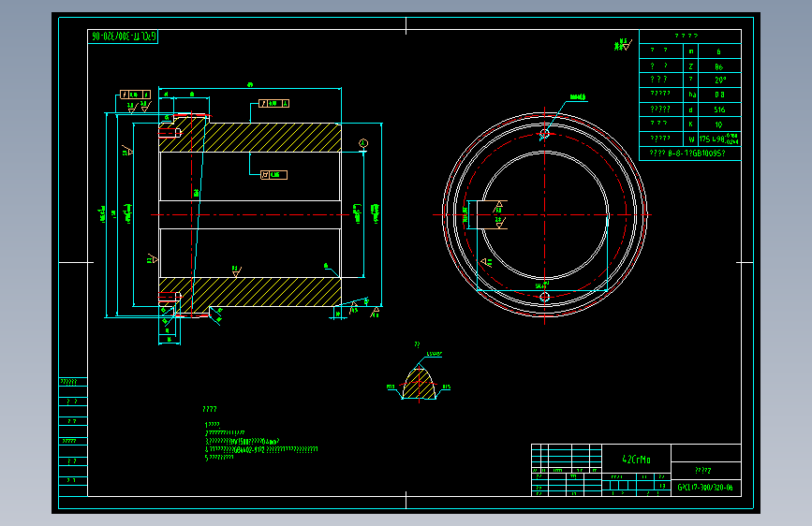Select the 'Z' symbol cell in gear table
This screenshot has height=526, width=812.
tap(691, 66)
